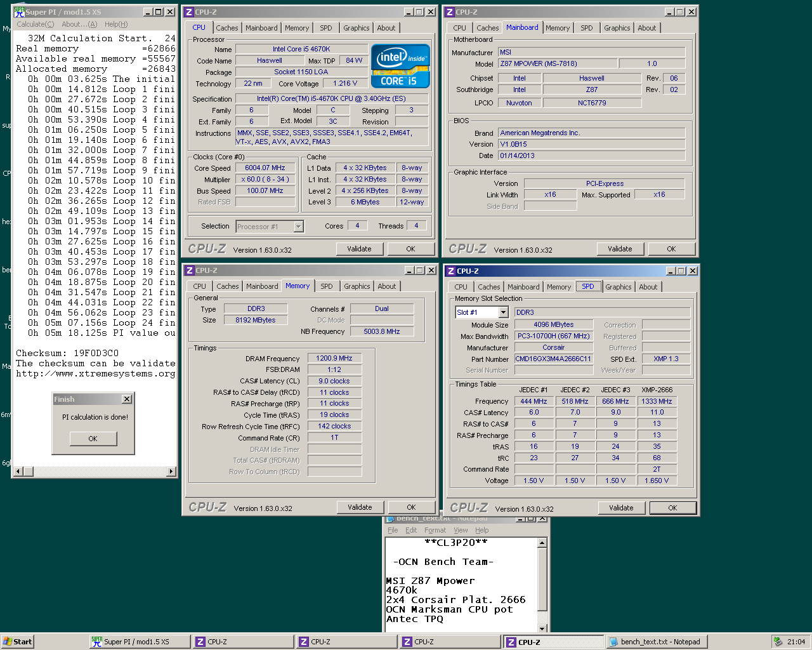Select Graphics tab in CPU window
The width and height of the screenshot is (812, 650).
tap(357, 28)
